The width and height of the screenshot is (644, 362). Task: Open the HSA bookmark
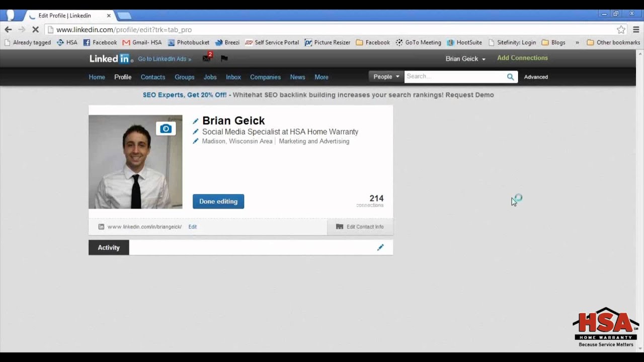67,43
